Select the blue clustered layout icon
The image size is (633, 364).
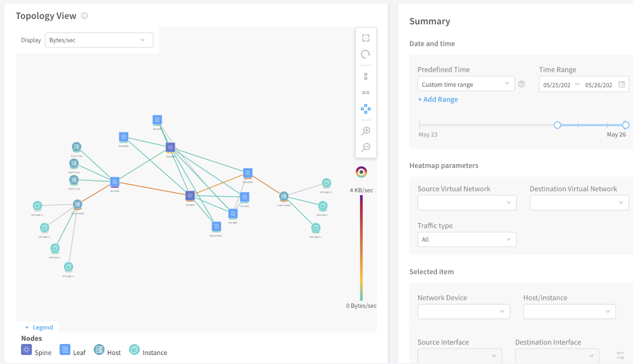pos(366,109)
